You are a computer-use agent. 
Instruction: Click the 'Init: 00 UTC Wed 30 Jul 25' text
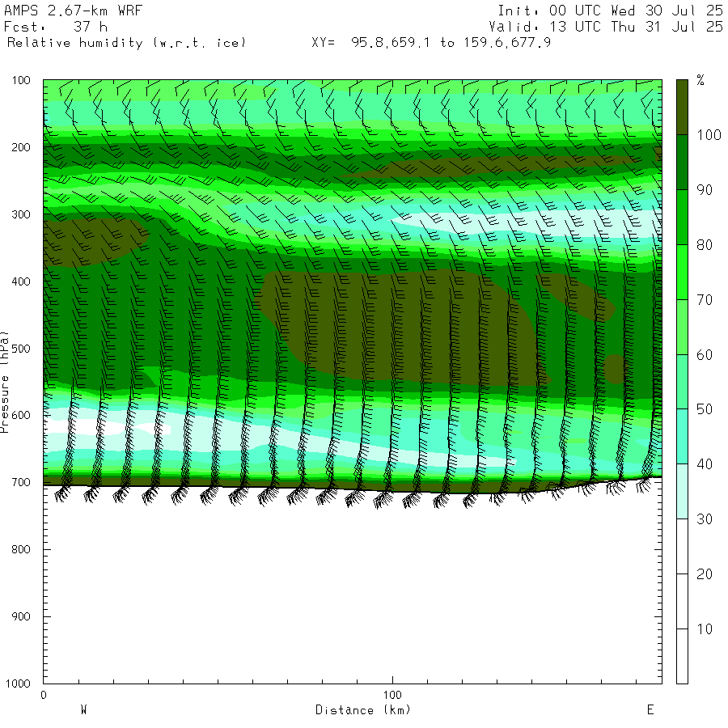[610, 11]
